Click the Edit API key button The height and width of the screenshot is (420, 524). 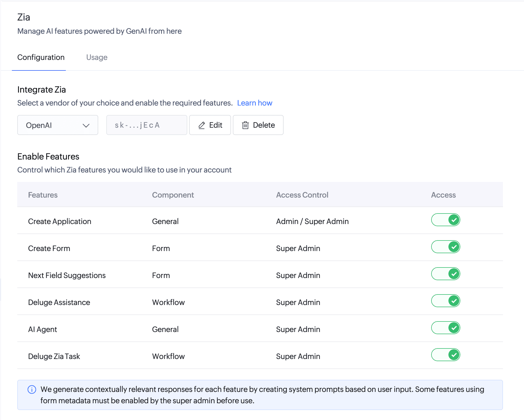(210, 125)
